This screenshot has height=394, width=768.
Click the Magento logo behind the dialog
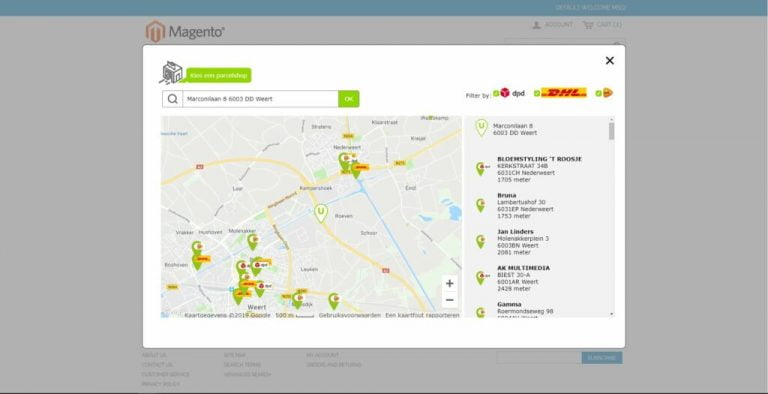pos(185,31)
